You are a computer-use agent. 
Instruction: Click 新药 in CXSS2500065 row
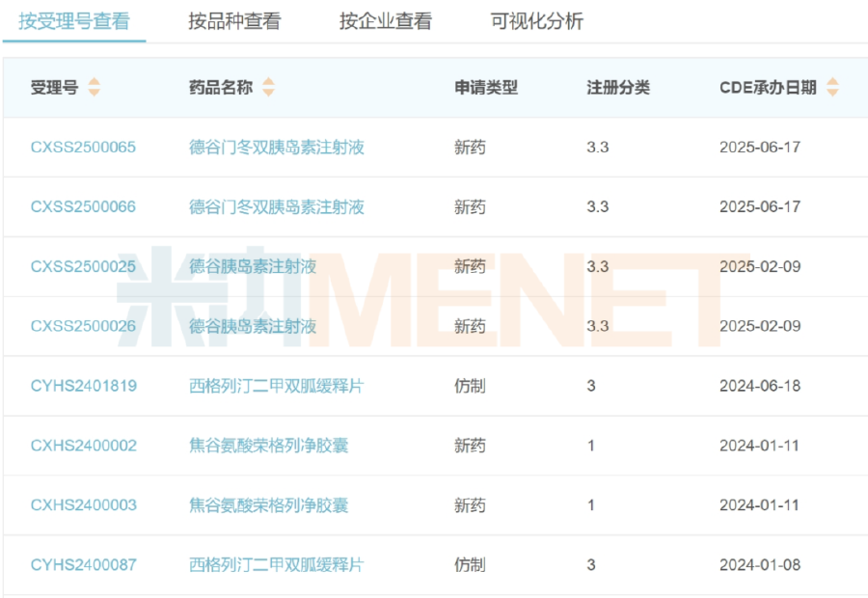(470, 148)
